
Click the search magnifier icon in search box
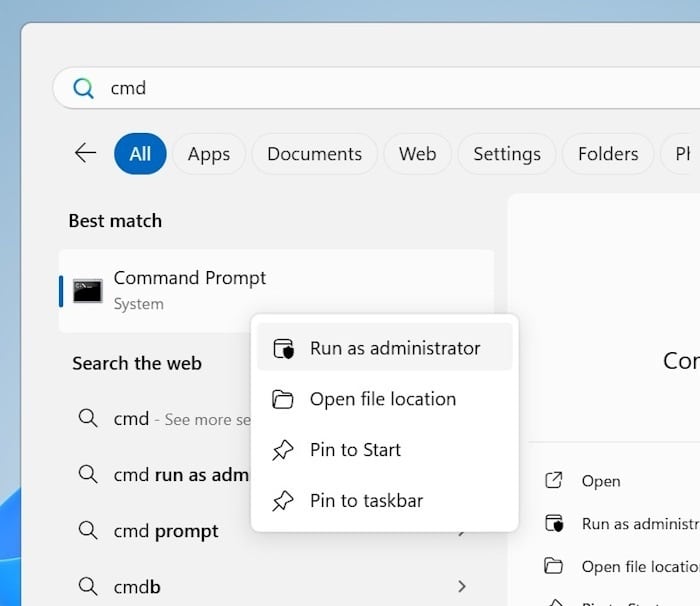click(x=84, y=88)
